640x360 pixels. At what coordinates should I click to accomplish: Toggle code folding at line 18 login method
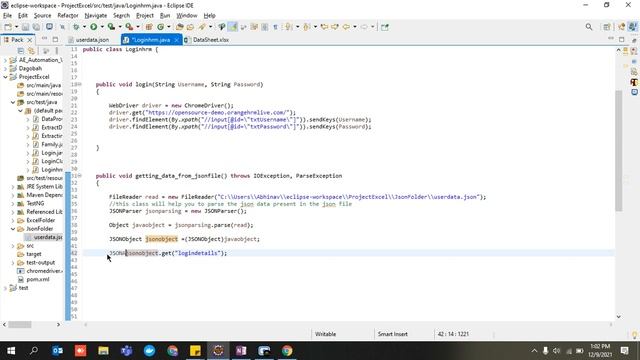80,84
